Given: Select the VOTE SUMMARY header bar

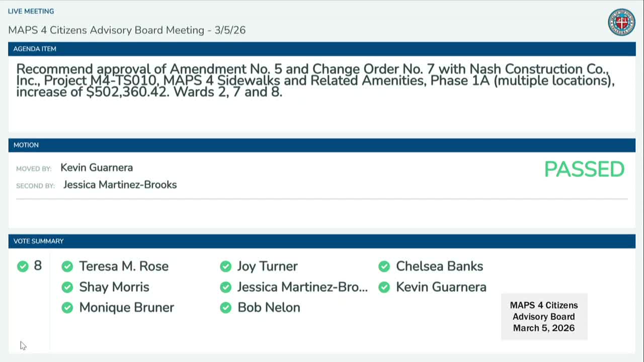Looking at the screenshot, I should 322,241.
